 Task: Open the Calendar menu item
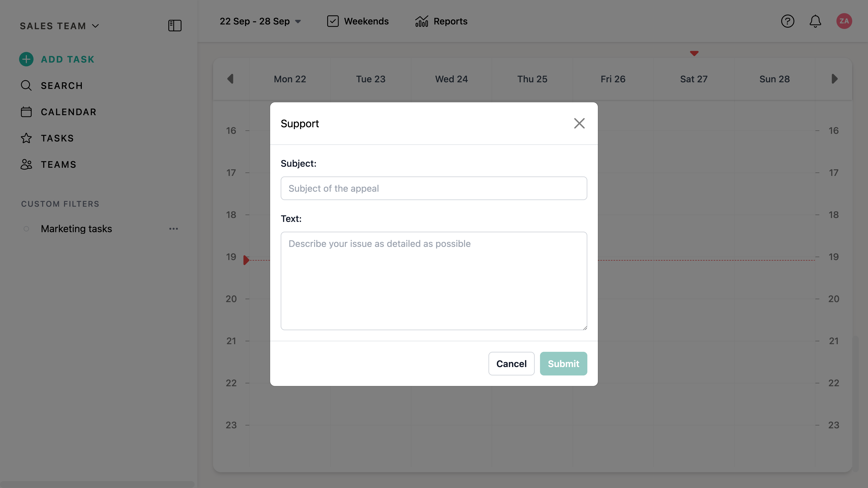coord(68,112)
